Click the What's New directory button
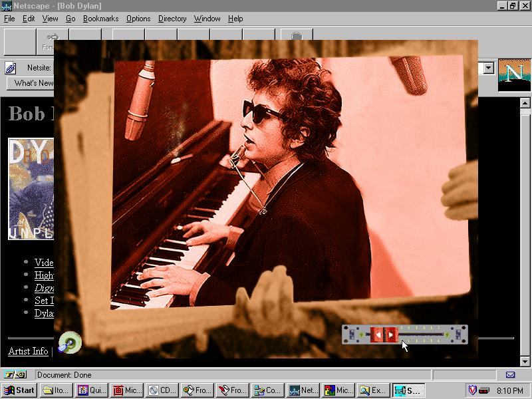532x399 pixels. 31,83
